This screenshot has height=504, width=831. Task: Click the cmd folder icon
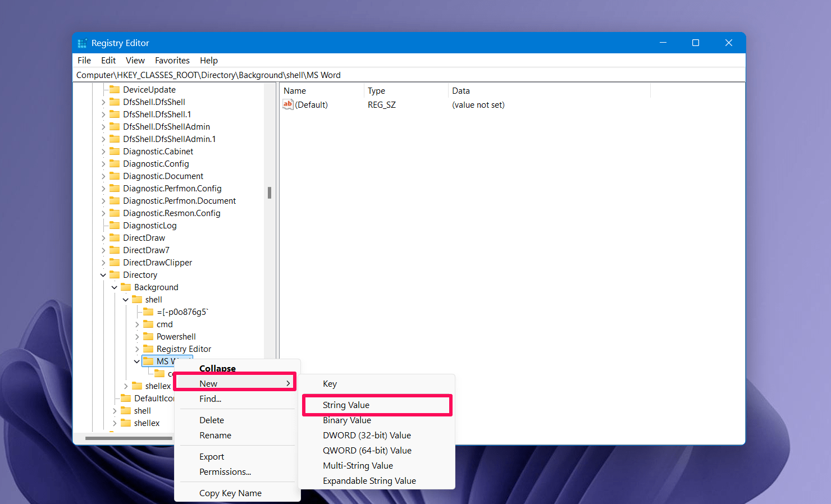(x=148, y=324)
